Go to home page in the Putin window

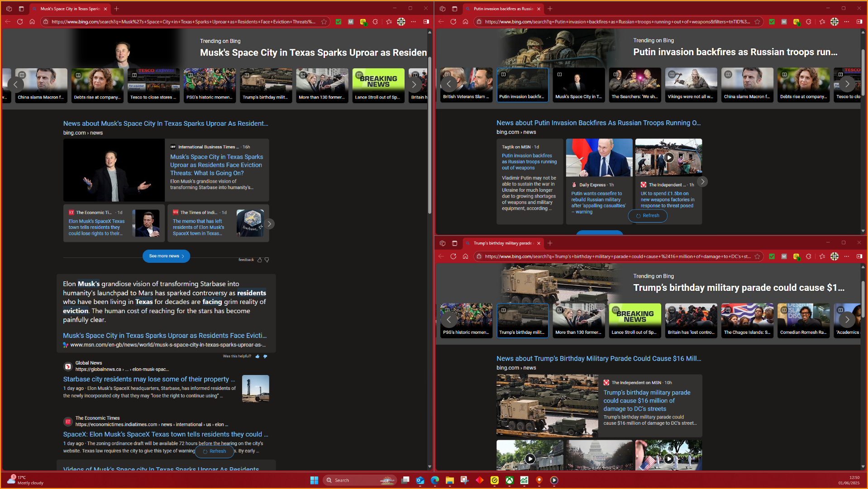465,22
